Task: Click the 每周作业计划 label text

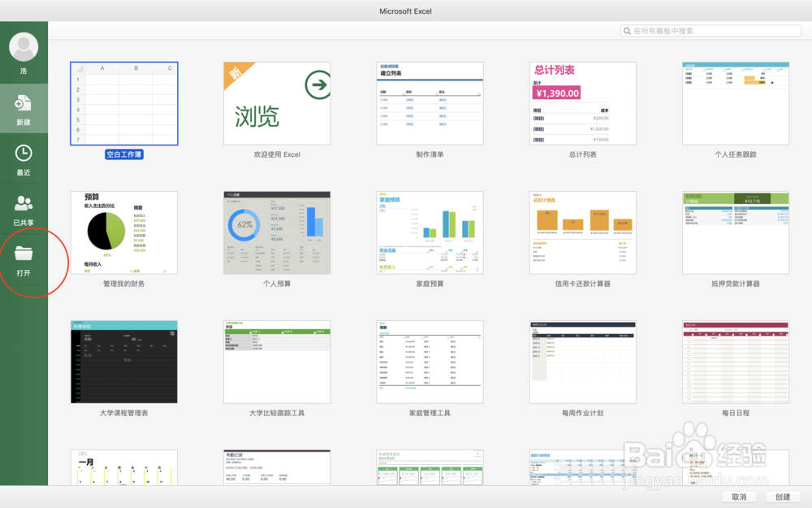Action: (x=582, y=413)
